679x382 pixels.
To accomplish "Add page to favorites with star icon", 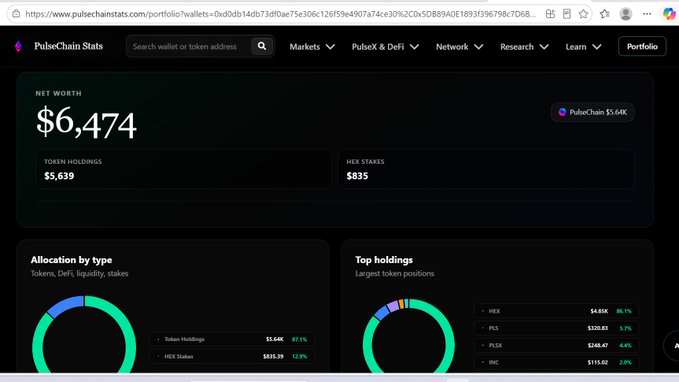I will click(x=583, y=14).
